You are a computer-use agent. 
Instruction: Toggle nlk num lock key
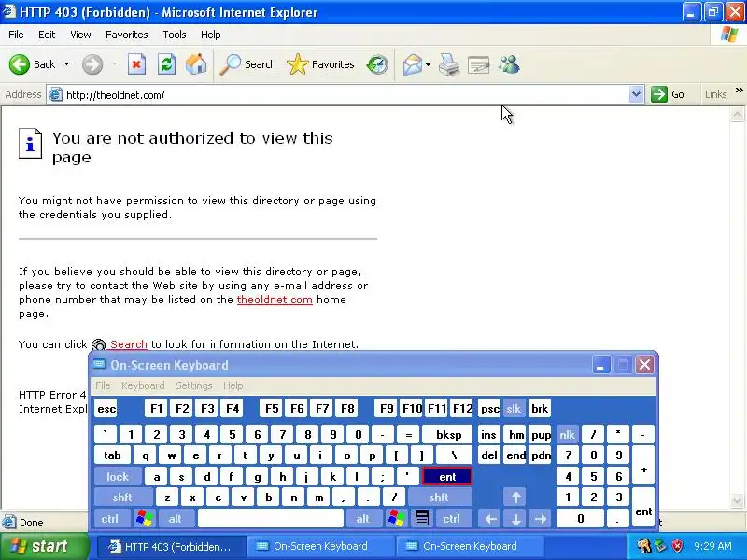coord(568,435)
